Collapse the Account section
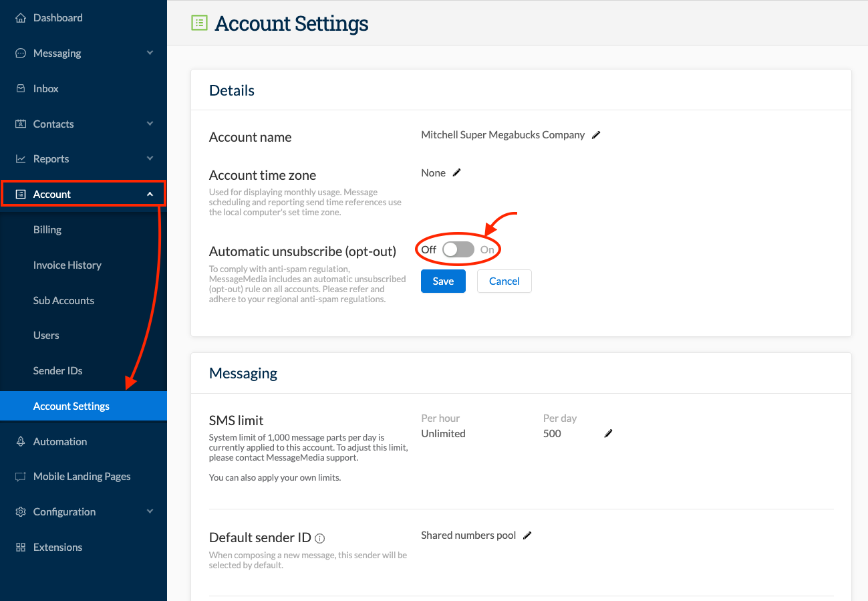 coord(150,193)
